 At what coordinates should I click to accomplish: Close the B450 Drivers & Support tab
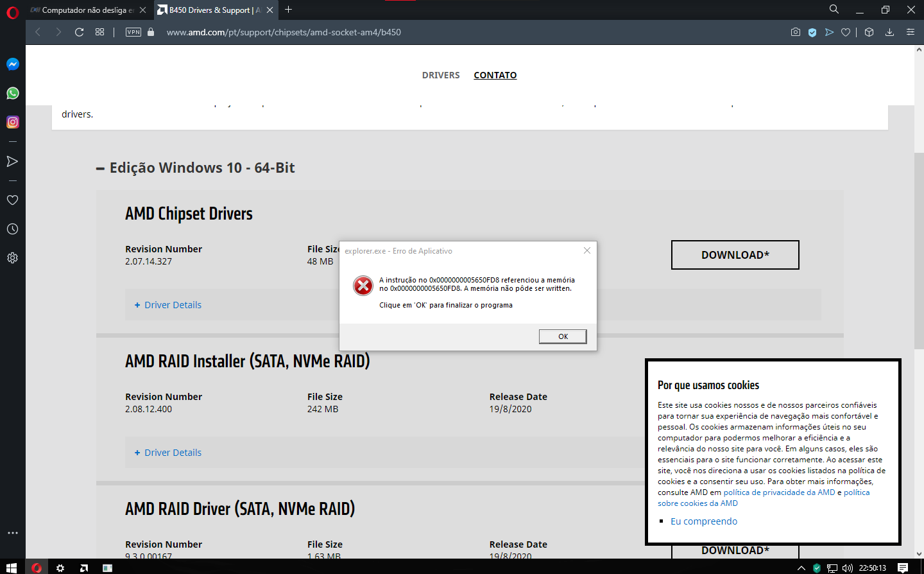[x=269, y=10]
